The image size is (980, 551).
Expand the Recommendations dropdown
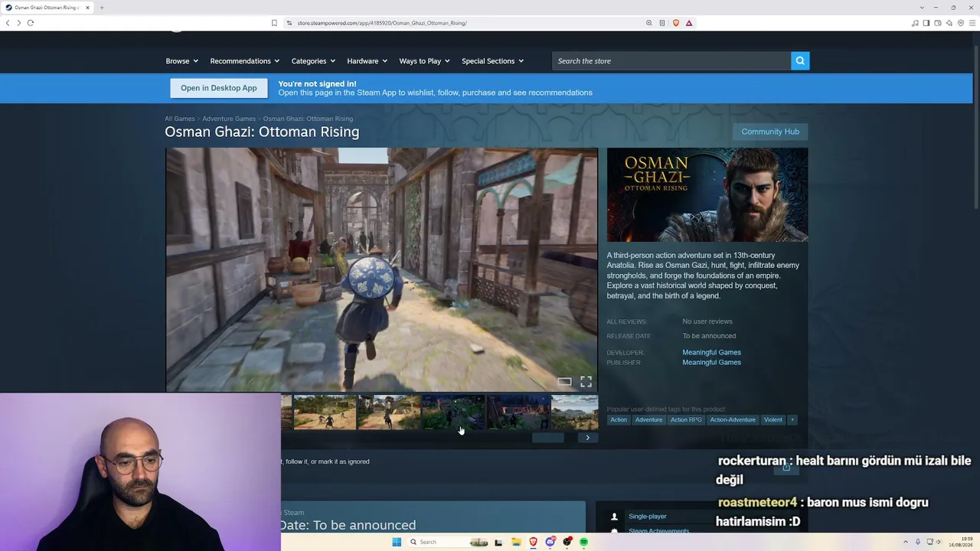pyautogui.click(x=245, y=61)
